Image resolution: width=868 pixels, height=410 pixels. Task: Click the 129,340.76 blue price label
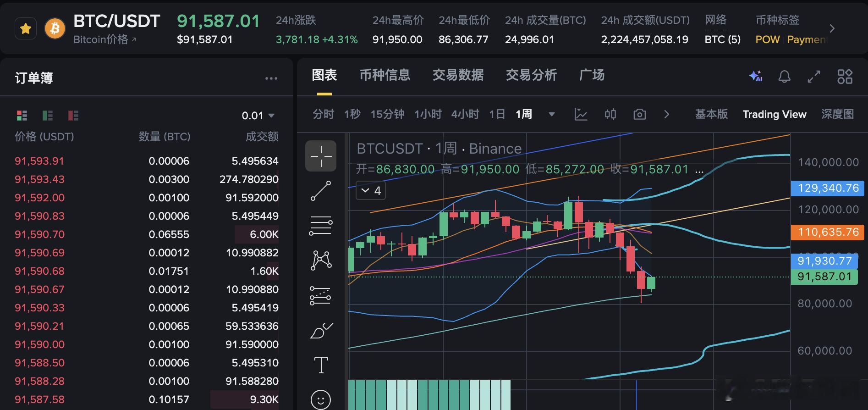828,188
